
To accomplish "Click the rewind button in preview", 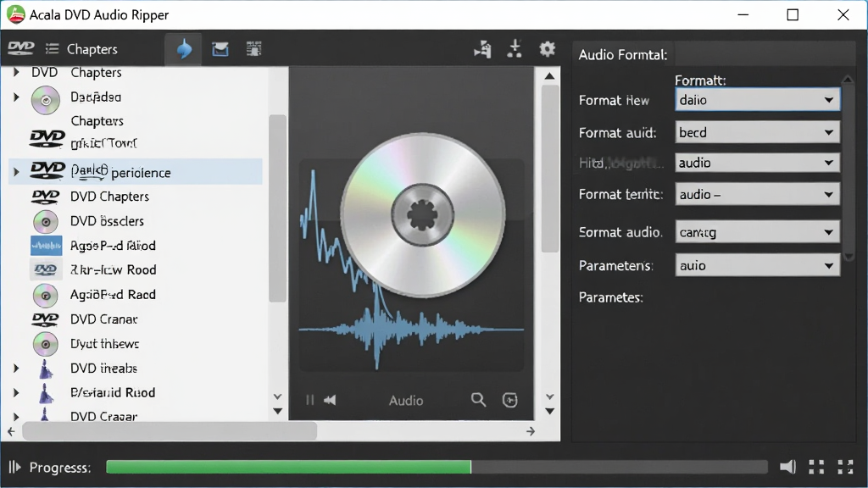I will pyautogui.click(x=330, y=400).
